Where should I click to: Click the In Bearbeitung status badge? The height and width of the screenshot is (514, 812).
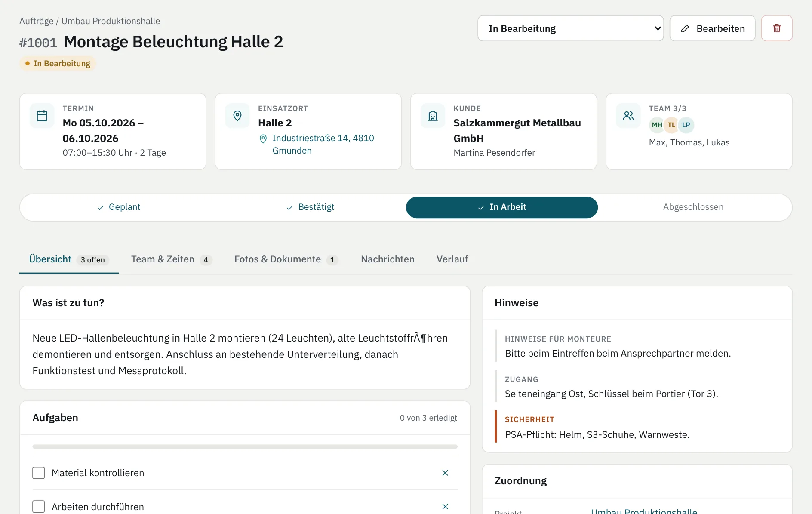(x=58, y=64)
